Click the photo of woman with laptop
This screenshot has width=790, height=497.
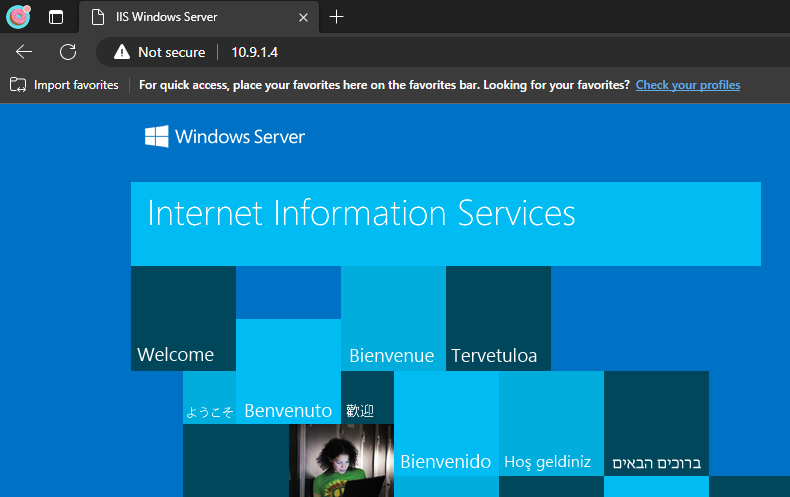pos(341,460)
